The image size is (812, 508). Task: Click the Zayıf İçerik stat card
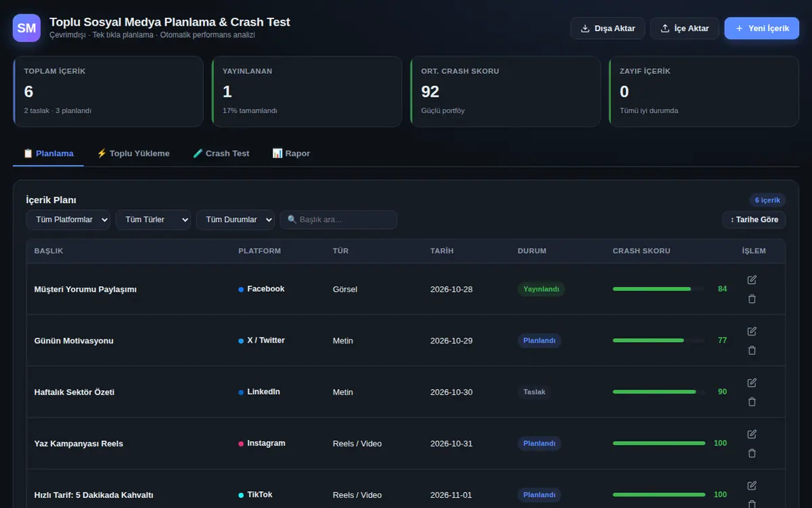[704, 91]
